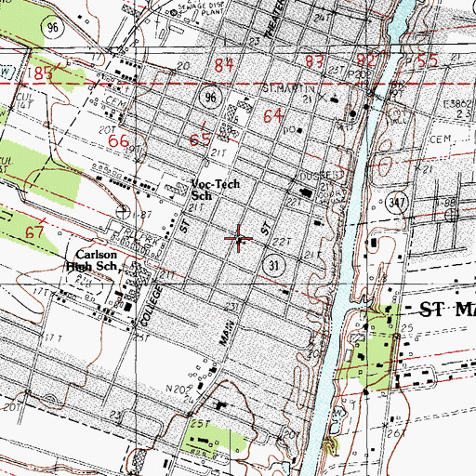Click the 'N202' benchmark label

179,389
